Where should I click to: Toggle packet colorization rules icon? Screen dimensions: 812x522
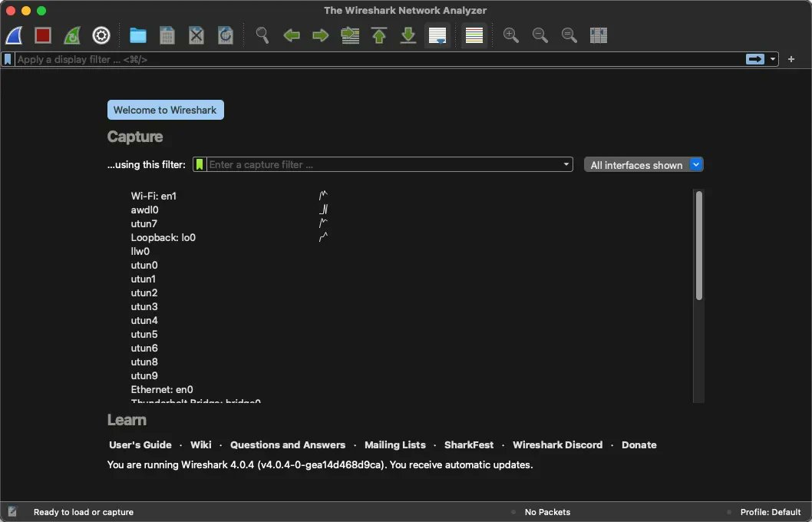click(x=474, y=35)
